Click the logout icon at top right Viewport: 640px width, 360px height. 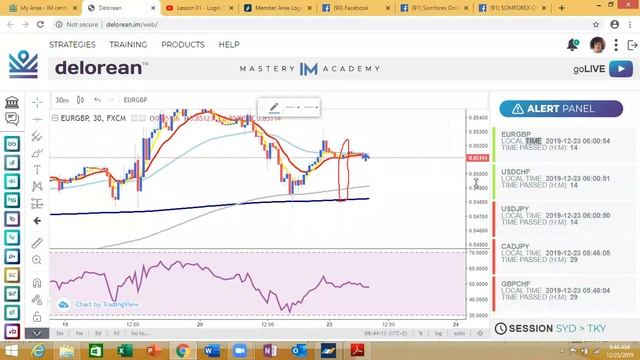[632, 45]
